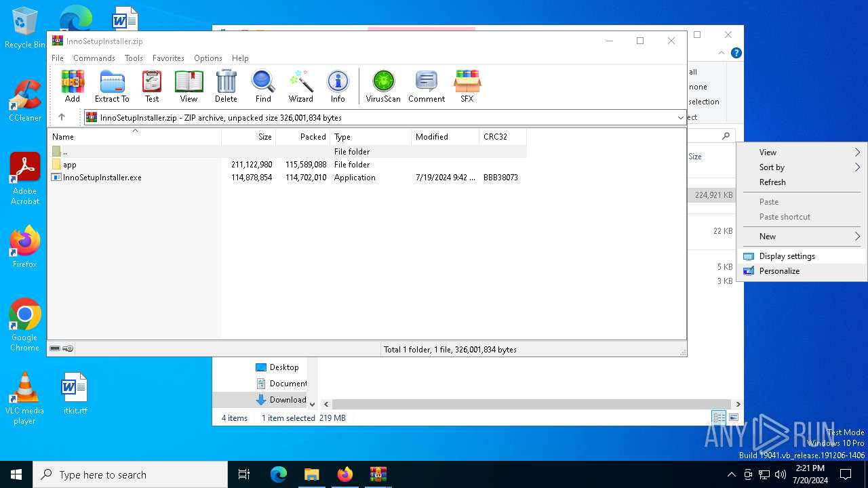Viewport: 868px width, 488px height.
Task: Open the Options menu
Action: pyautogui.click(x=208, y=58)
